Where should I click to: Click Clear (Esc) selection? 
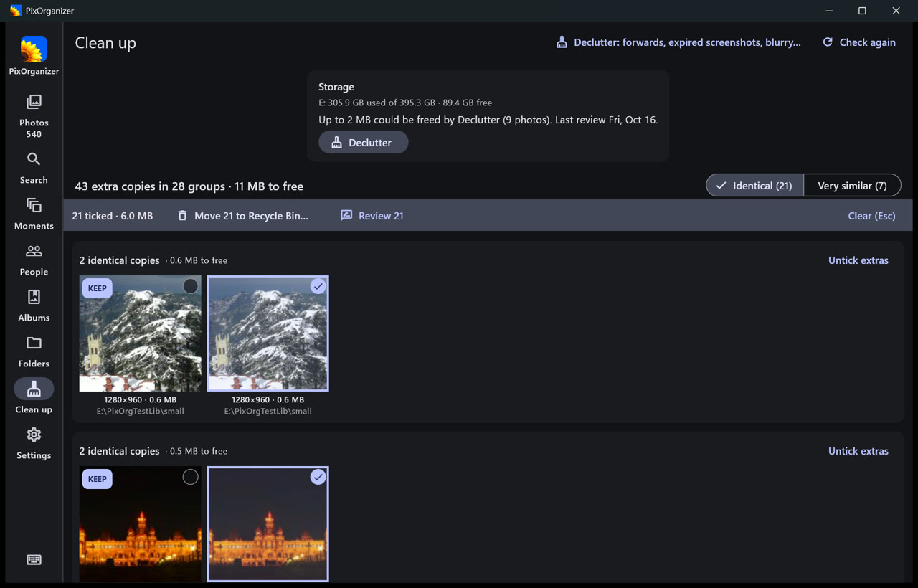[x=871, y=215]
